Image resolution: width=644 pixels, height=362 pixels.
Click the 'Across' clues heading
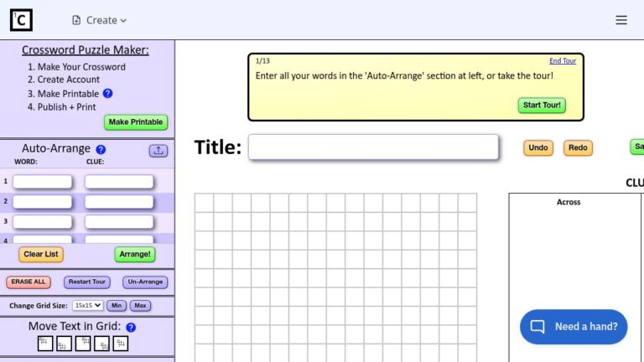[569, 202]
